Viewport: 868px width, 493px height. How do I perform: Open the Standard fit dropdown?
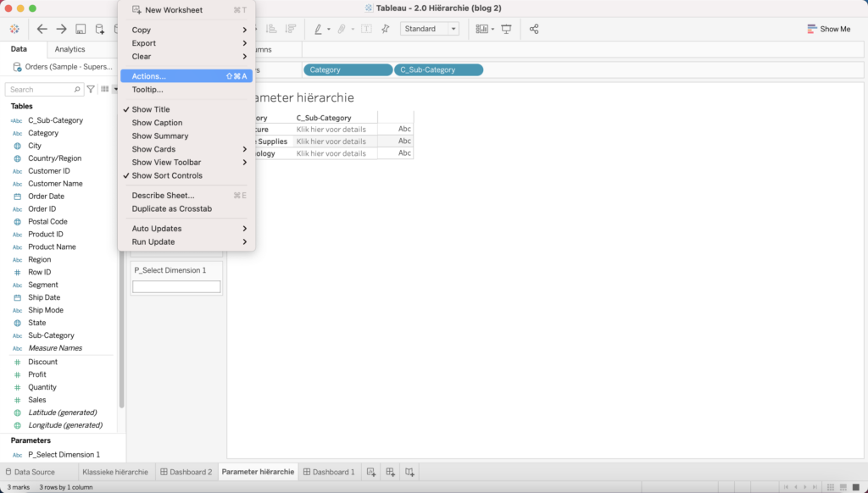tap(430, 29)
